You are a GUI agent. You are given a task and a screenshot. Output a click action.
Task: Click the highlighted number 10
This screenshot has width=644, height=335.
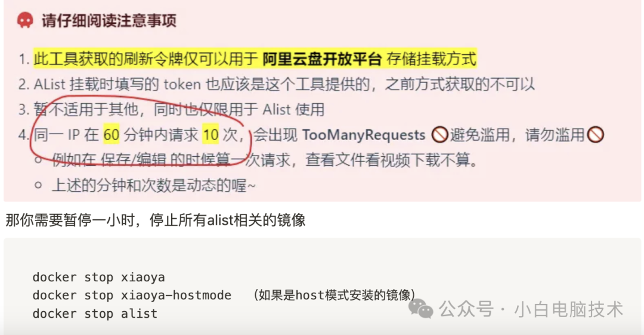point(210,135)
